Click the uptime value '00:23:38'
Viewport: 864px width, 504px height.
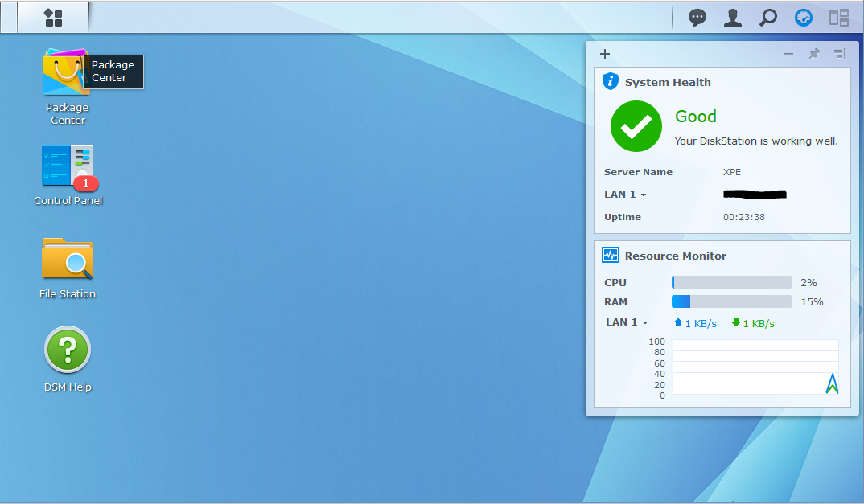744,217
